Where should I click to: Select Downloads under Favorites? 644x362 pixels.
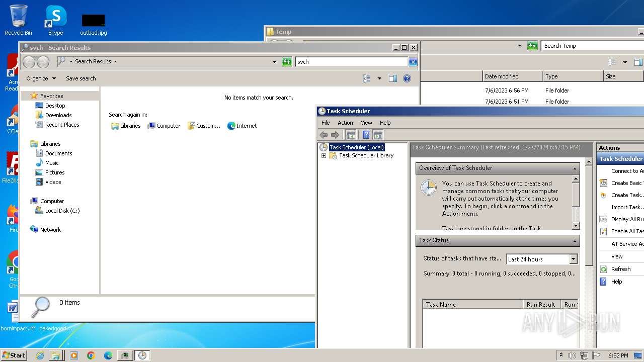click(x=58, y=115)
